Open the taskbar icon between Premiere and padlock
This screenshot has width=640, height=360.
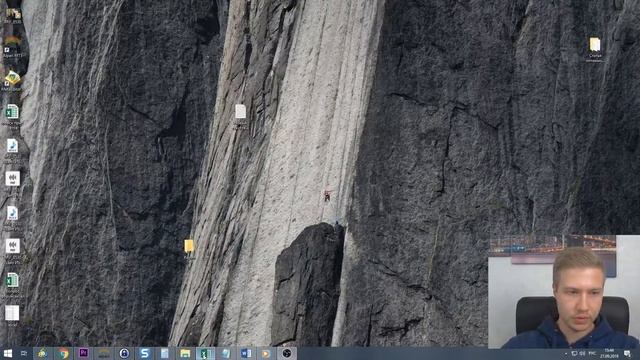(104, 353)
